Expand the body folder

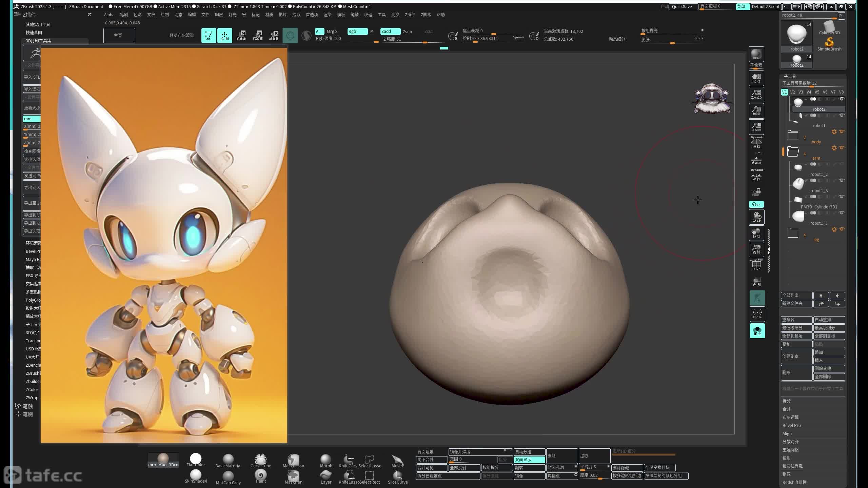[793, 135]
